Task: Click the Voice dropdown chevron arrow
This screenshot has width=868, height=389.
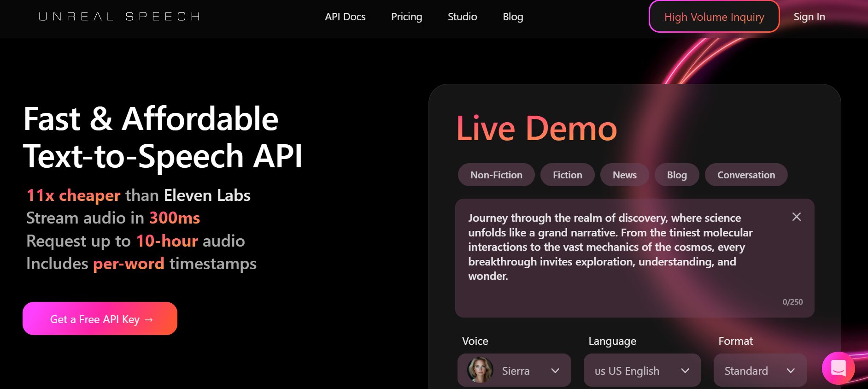Action: click(555, 371)
